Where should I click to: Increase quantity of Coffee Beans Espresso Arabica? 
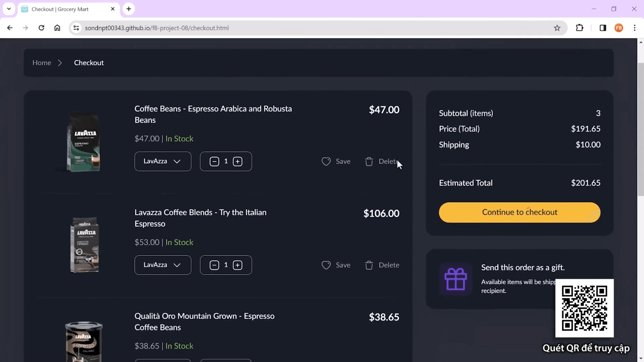click(x=238, y=161)
